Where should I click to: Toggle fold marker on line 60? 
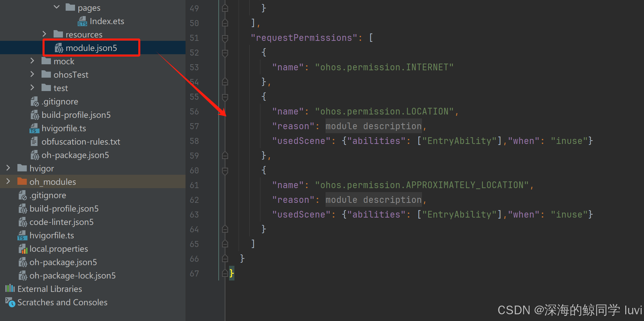(x=225, y=171)
